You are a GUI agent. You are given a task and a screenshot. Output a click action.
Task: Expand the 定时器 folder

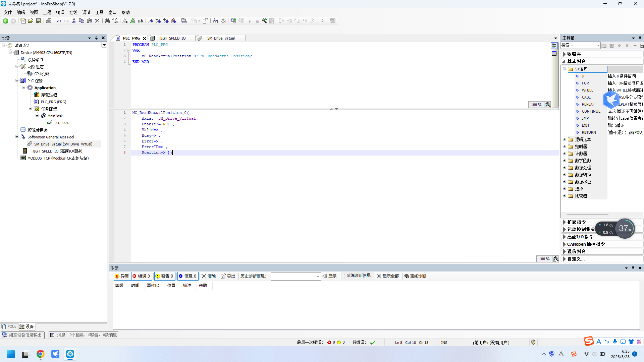(x=564, y=146)
